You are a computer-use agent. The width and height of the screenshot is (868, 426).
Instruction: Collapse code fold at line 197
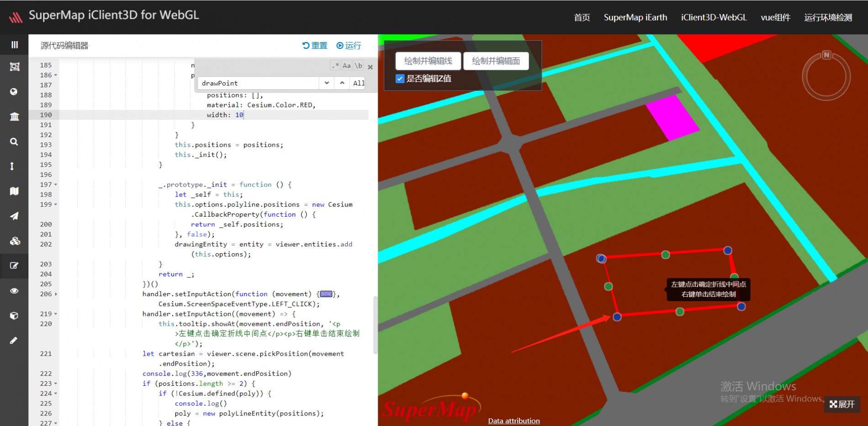click(x=56, y=185)
